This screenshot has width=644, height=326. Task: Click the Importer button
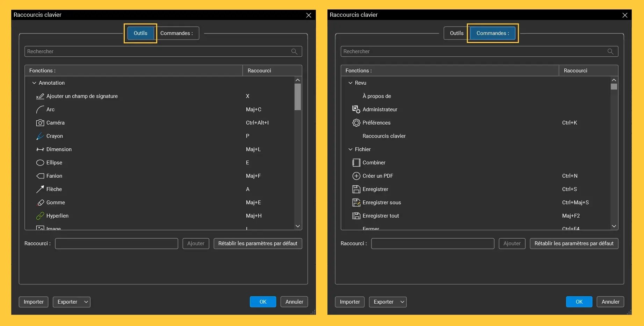click(33, 302)
